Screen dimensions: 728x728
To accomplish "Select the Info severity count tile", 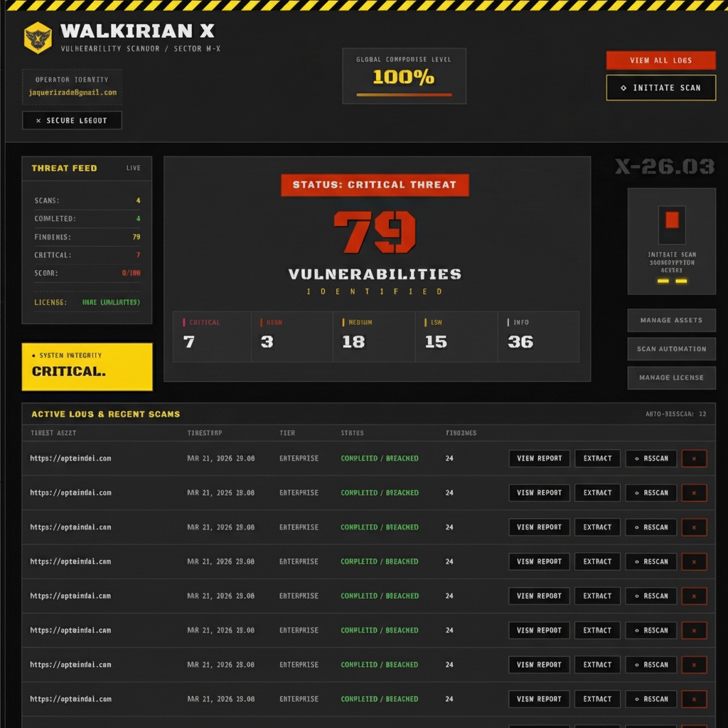I will [x=537, y=336].
